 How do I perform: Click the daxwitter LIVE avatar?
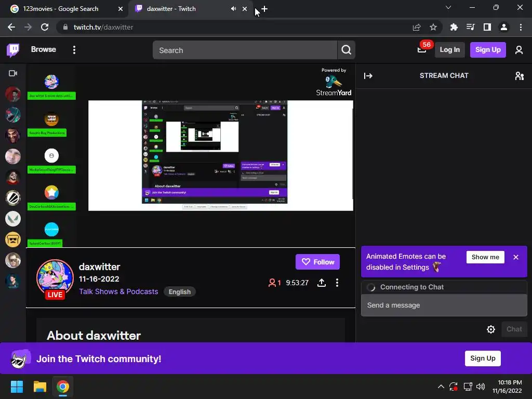(x=55, y=279)
